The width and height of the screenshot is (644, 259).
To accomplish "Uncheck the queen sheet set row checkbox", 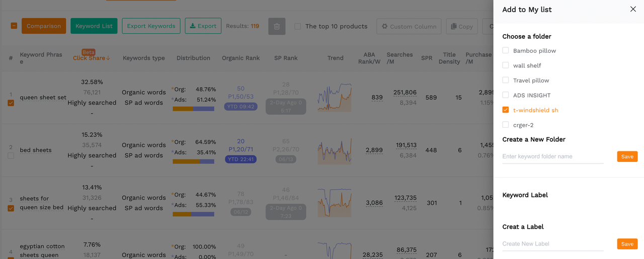I will [x=11, y=103].
